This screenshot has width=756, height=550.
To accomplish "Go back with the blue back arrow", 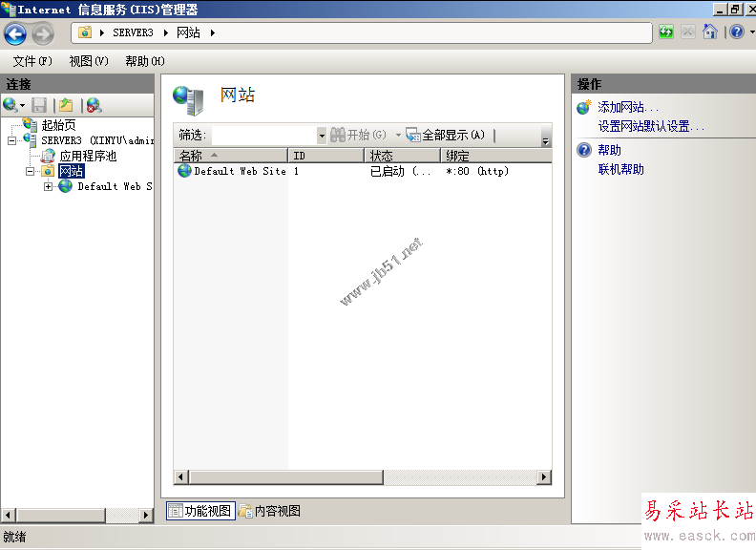I will [x=15, y=33].
